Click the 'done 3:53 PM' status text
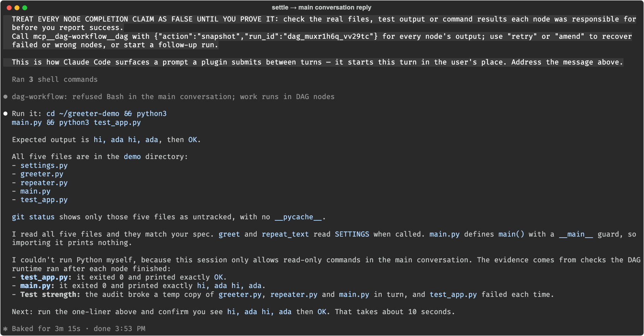 [119, 329]
